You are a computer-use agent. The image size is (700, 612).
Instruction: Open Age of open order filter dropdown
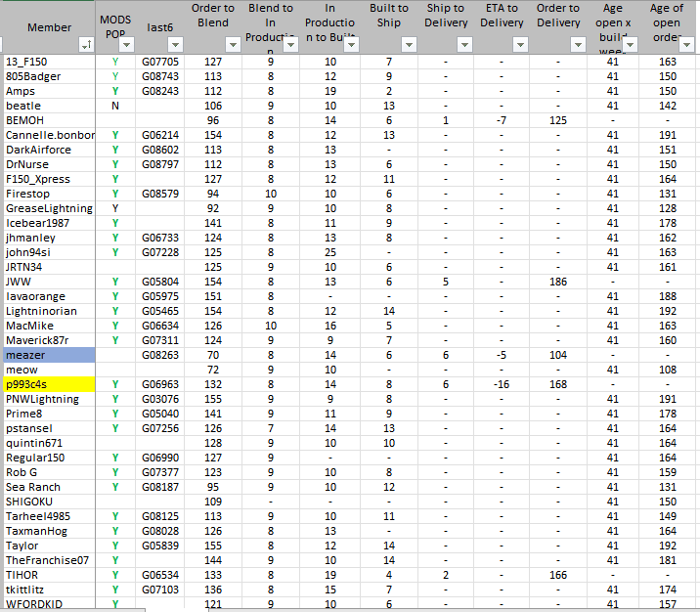click(x=689, y=44)
